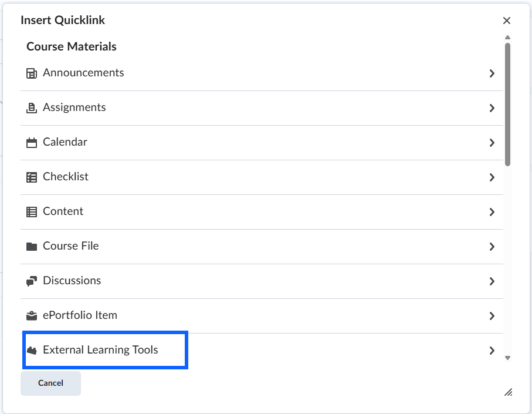Click the Content list icon
The image size is (532, 414).
coord(32,212)
